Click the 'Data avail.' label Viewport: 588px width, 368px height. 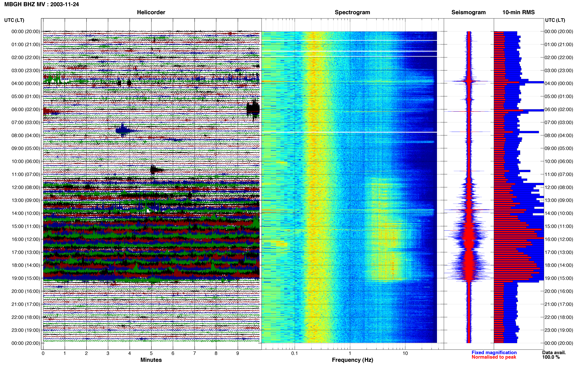click(x=554, y=352)
